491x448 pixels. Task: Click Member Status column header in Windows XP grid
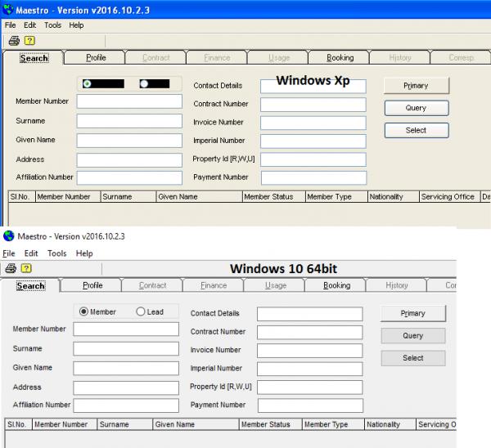[273, 197]
